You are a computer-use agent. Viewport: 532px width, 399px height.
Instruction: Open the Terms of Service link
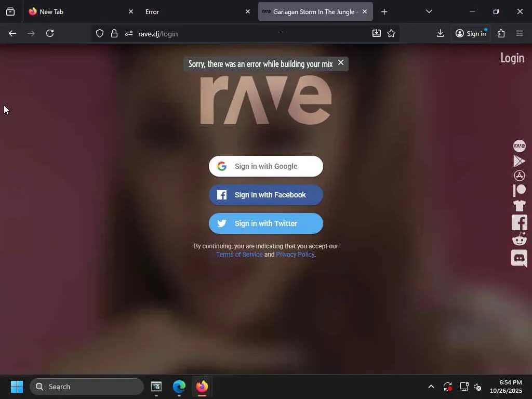239,255
